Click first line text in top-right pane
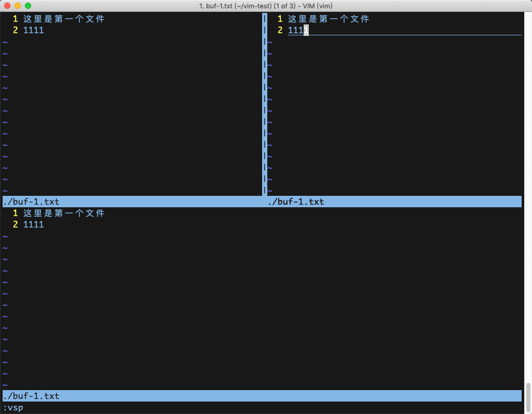 point(329,19)
